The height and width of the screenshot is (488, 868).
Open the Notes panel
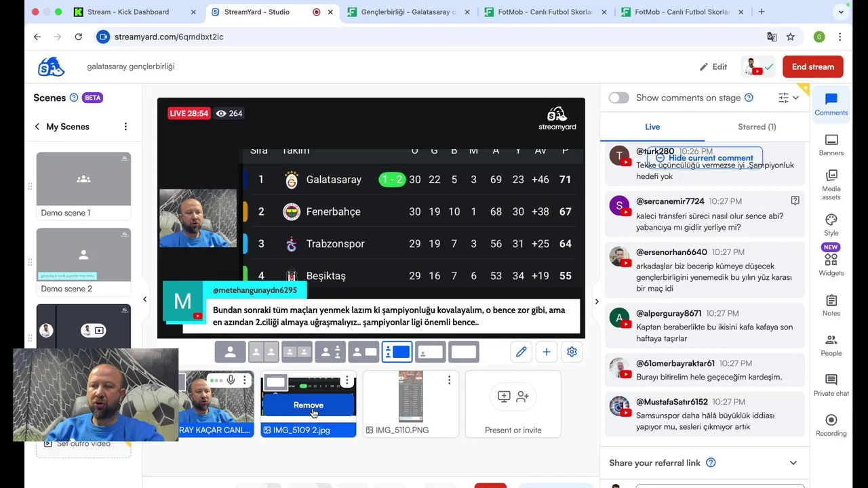(x=831, y=304)
